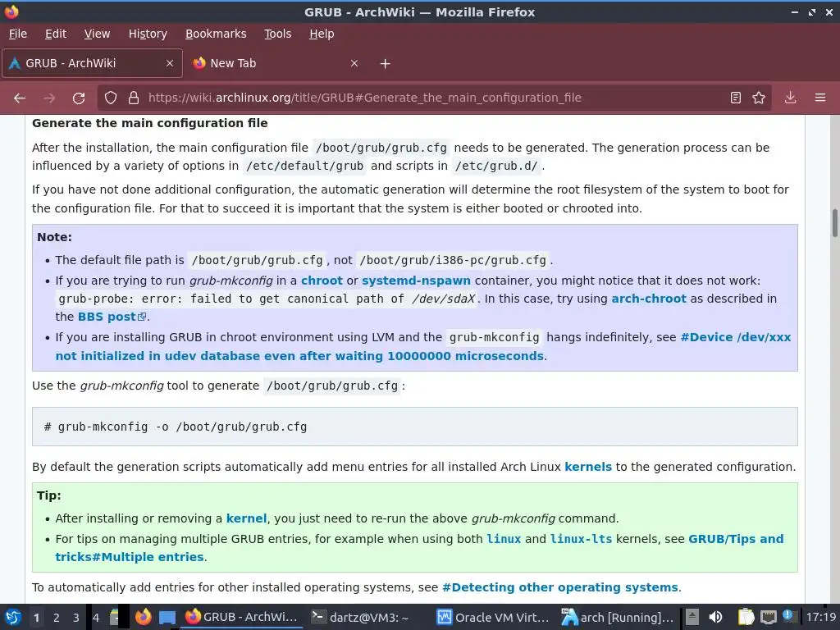840x630 pixels.
Task: Follow the kernels link
Action: tap(587, 467)
